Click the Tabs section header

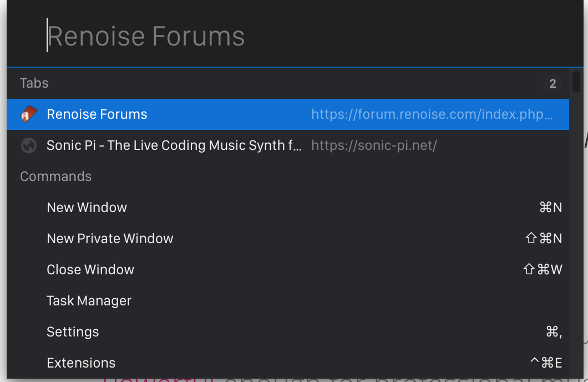34,83
